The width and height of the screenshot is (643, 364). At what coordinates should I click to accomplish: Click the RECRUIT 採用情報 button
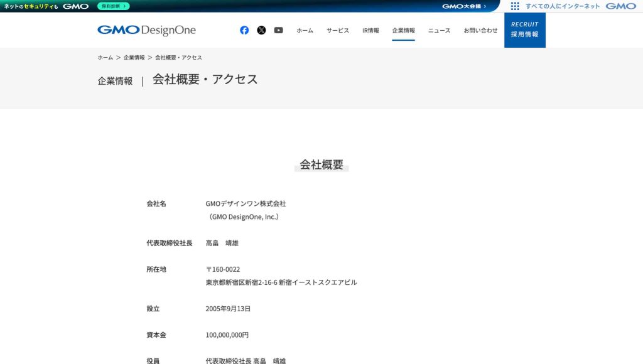[524, 30]
